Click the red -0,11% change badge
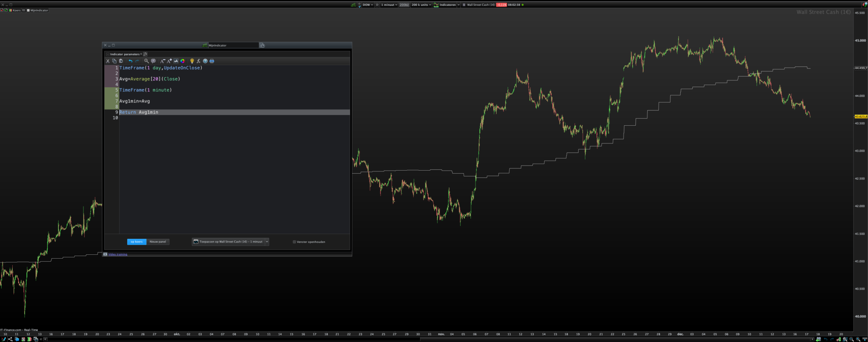 point(501,5)
